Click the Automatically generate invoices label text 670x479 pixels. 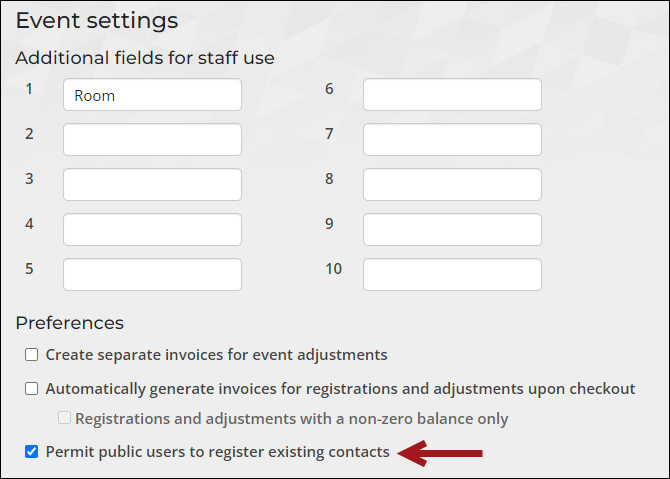point(341,389)
